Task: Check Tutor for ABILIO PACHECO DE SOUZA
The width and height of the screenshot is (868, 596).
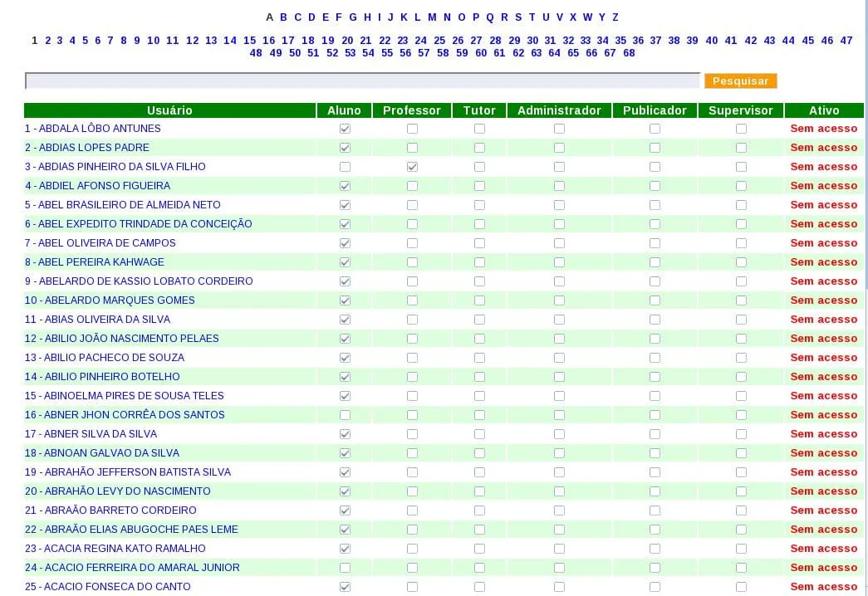Action: [479, 358]
